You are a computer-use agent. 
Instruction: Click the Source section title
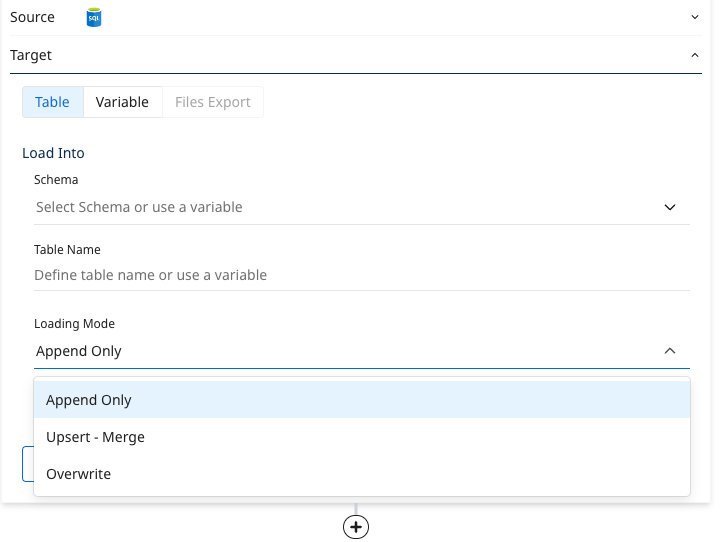point(32,18)
